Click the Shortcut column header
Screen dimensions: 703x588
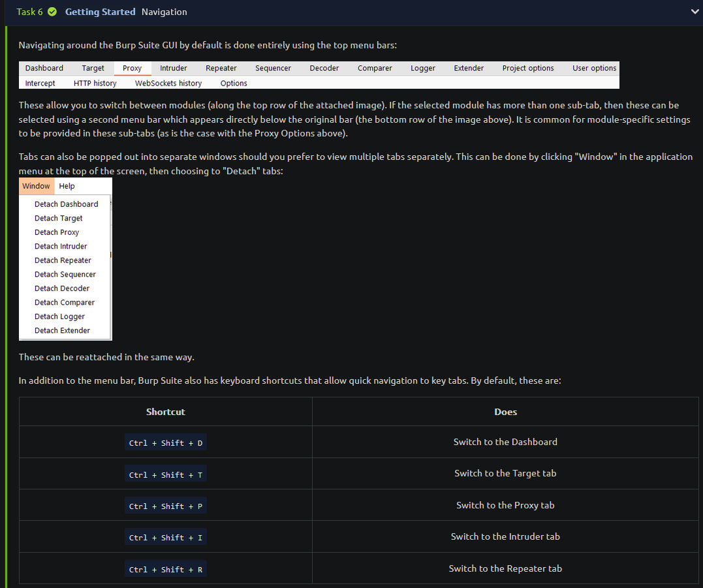point(165,412)
